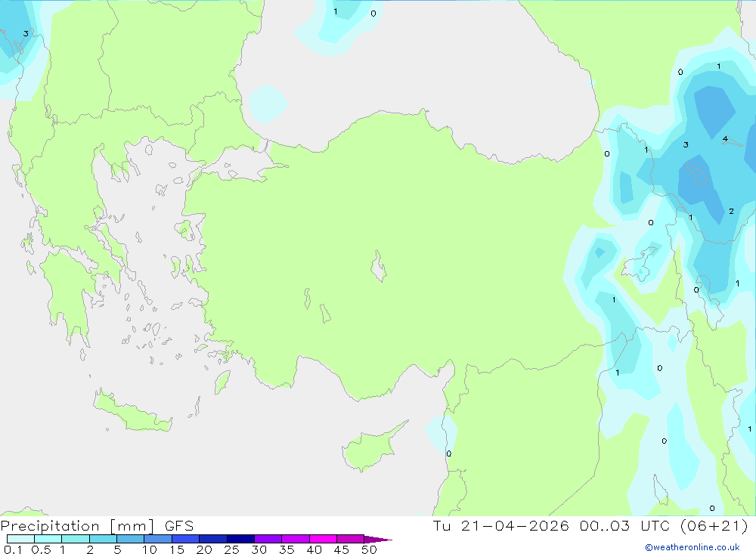Screen dimensions: 756x554
Task: Select the 5–10 mm legend color swatch
Action: [x=131, y=539]
